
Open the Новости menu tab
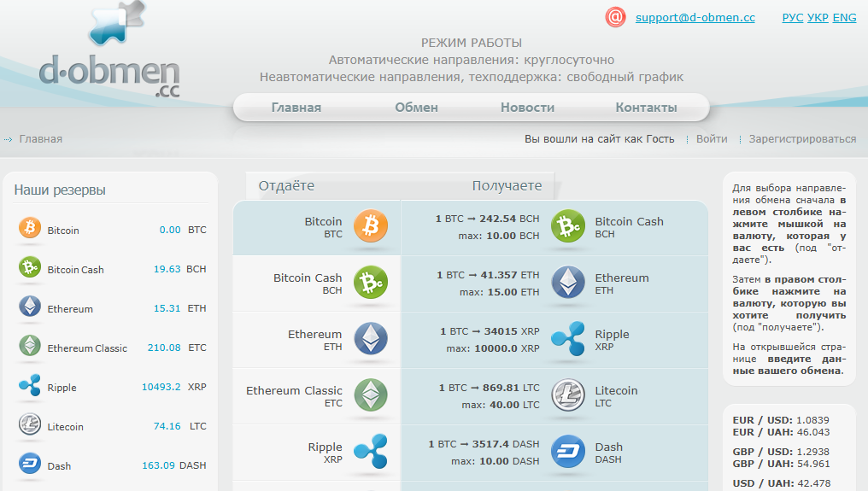point(528,108)
